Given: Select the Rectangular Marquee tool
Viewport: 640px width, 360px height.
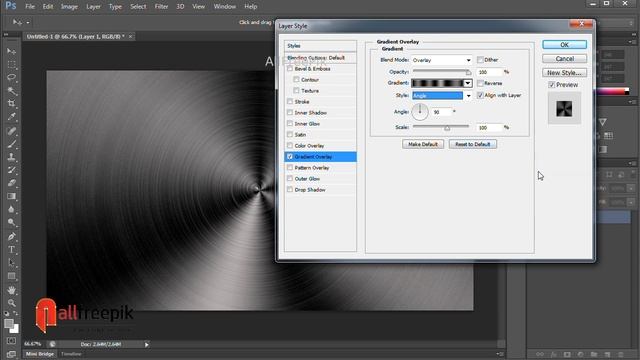Looking at the screenshot, I should (x=11, y=64).
